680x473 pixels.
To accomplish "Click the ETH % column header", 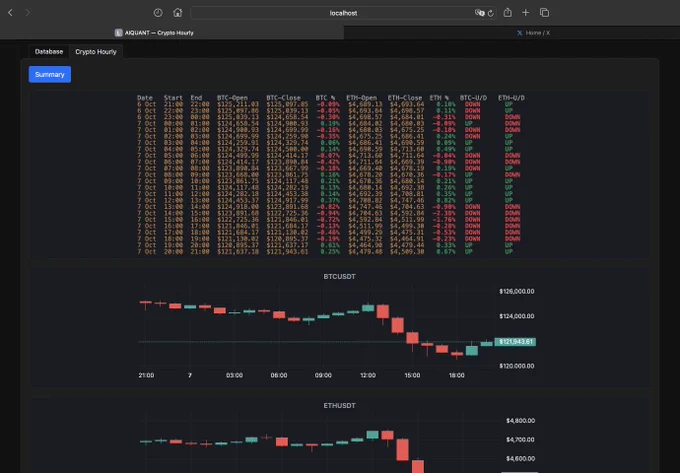I will [439, 98].
